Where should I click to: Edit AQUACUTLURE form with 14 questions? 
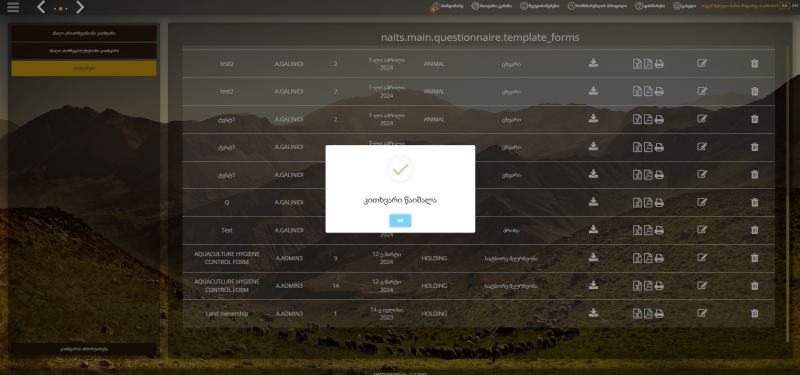[702, 285]
